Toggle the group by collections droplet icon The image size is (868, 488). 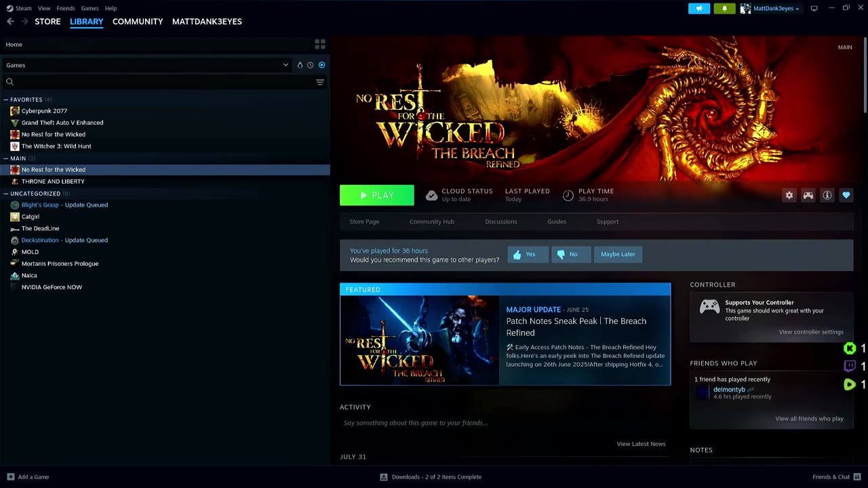click(300, 65)
